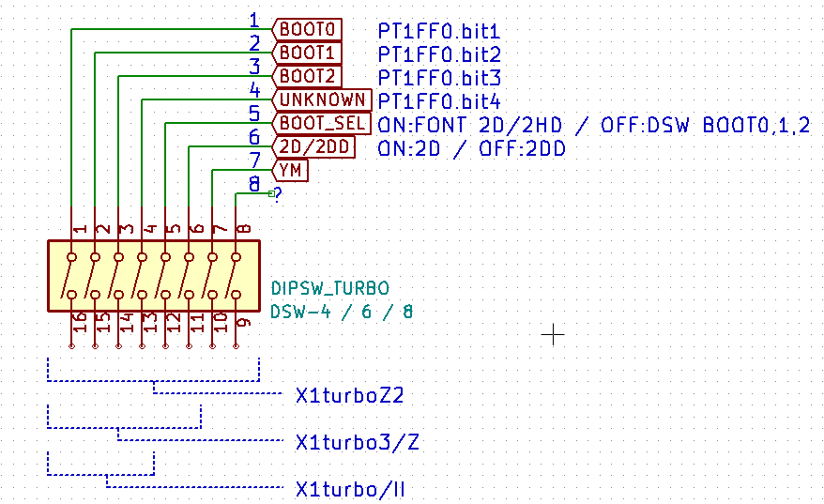Select the PT1FF0.bit1 text note
Screen dimensions: 824x504
click(x=439, y=32)
